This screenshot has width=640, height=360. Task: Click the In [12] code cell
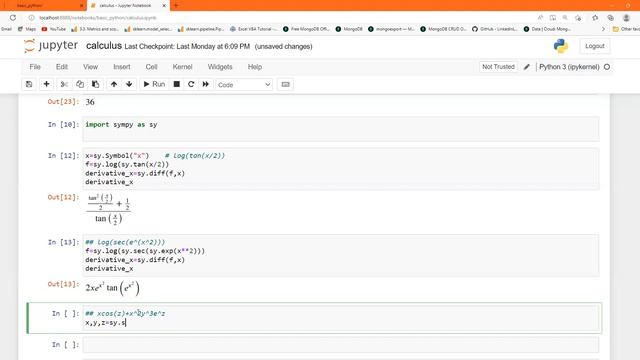(341, 169)
